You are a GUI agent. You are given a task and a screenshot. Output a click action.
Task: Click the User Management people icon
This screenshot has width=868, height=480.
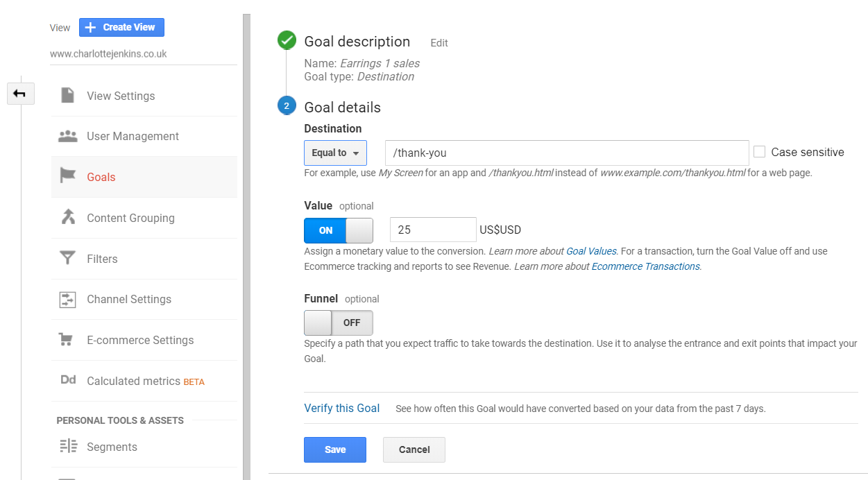(x=67, y=136)
